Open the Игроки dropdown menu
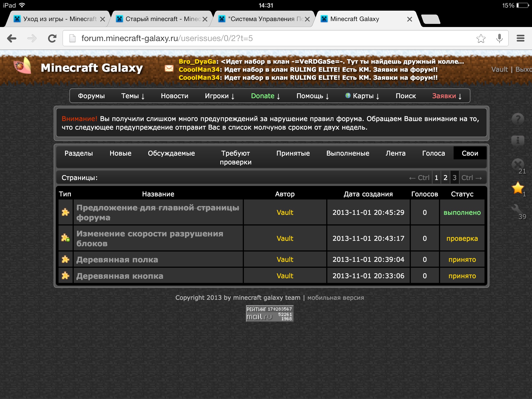Viewport: 532px width, 399px height. pyautogui.click(x=220, y=96)
